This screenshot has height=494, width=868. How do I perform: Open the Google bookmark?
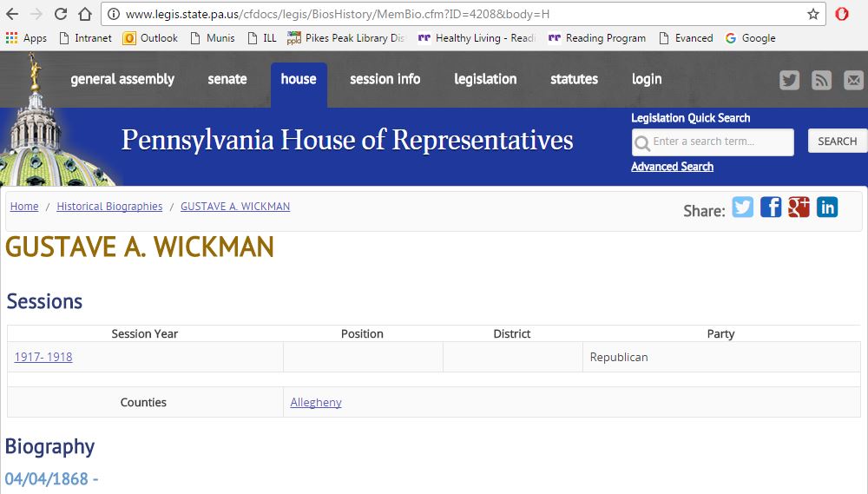click(750, 37)
